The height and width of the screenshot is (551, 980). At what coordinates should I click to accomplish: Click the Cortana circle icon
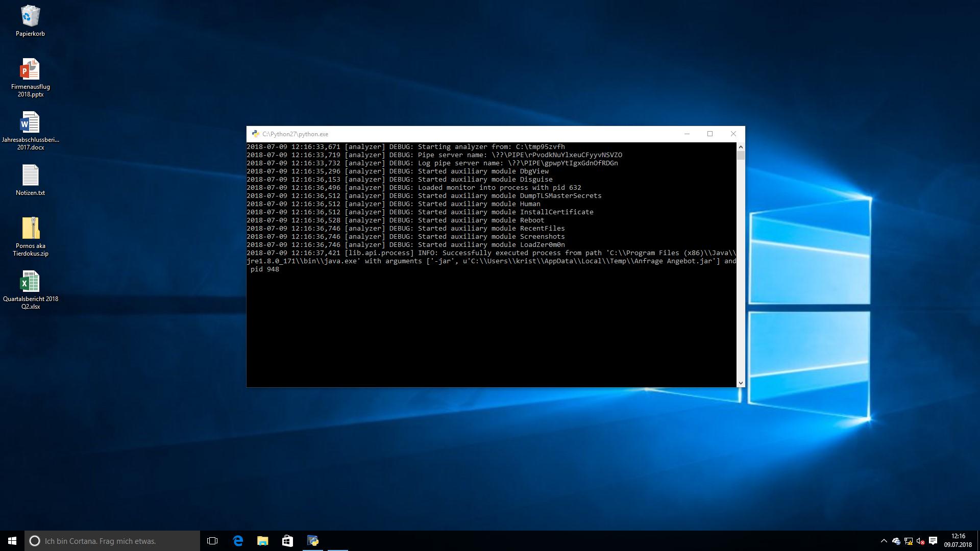tap(35, 541)
